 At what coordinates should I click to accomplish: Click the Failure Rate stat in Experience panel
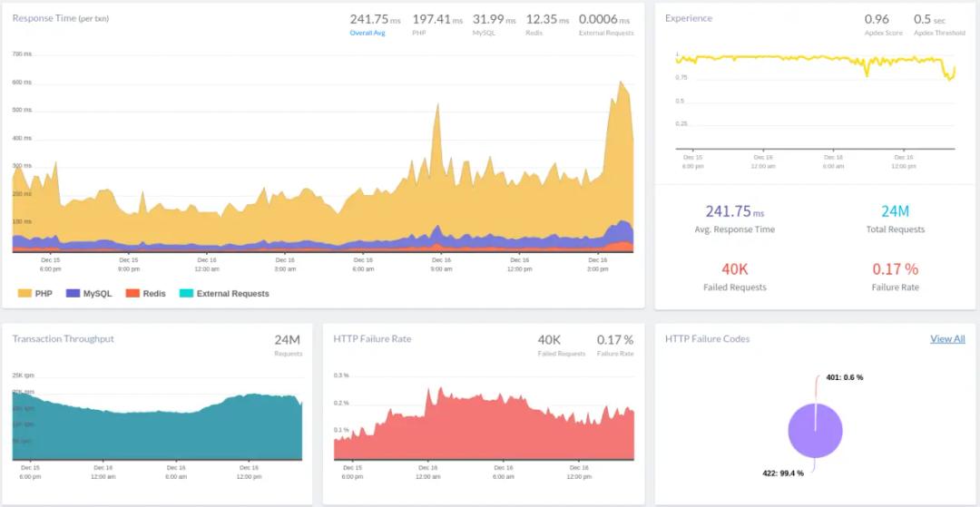click(x=895, y=269)
